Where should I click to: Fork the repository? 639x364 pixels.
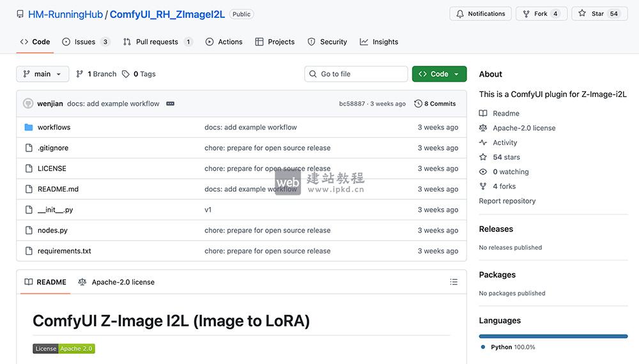541,13
